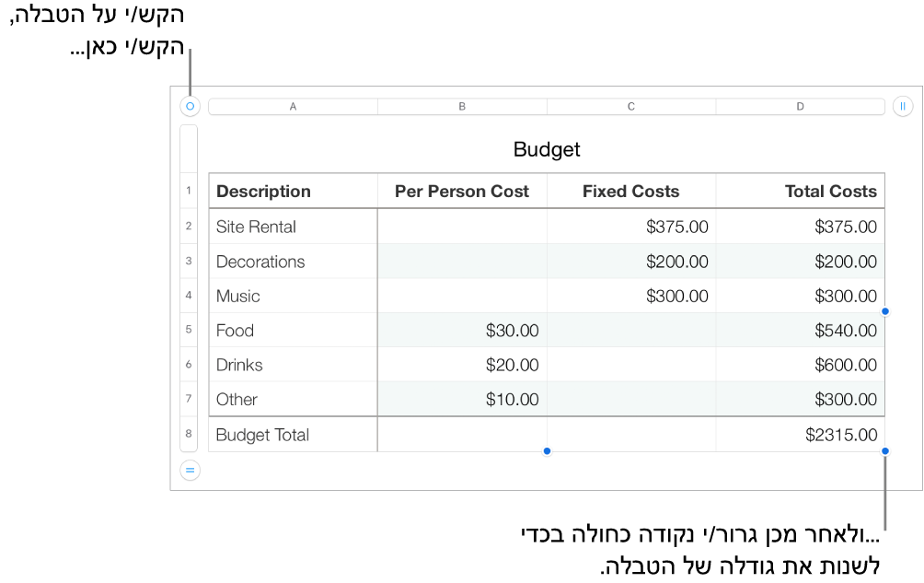This screenshot has width=924, height=583.
Task: Select the $600.00 Total Costs cell
Action: tap(801, 365)
